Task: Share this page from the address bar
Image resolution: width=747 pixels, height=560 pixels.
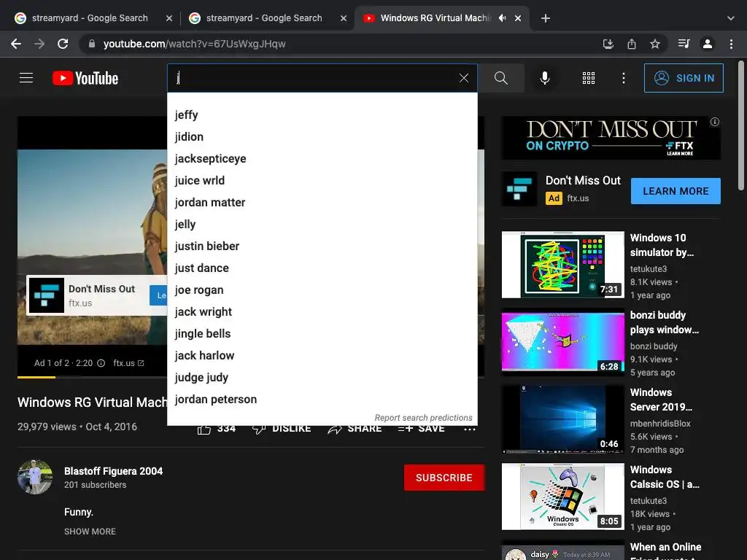Action: coord(631,44)
